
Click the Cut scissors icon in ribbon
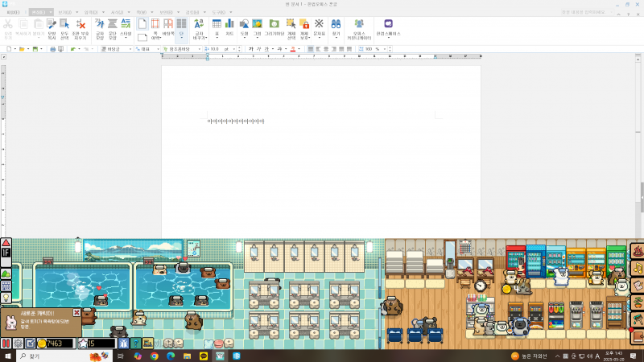pyautogui.click(x=8, y=24)
